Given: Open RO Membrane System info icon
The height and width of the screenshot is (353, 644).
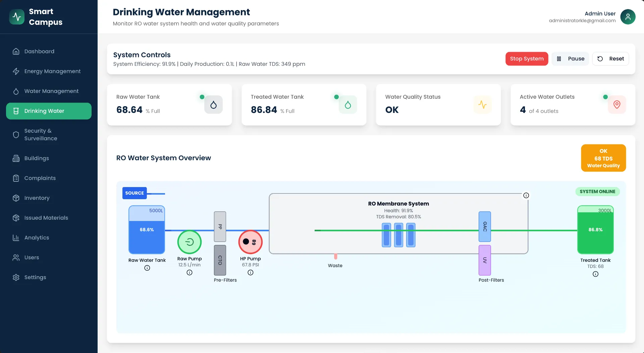Looking at the screenshot, I should tap(526, 195).
